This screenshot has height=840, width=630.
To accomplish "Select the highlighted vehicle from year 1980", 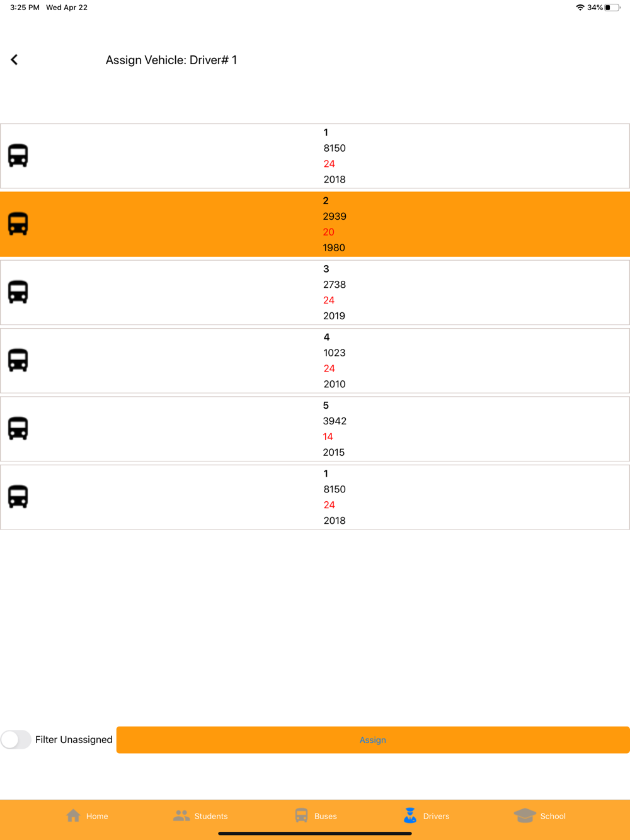I will [315, 224].
